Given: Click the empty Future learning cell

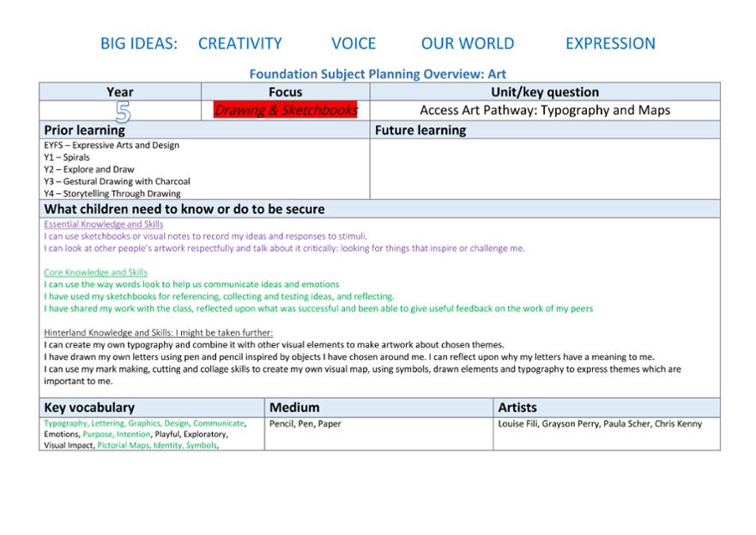Looking at the screenshot, I should pyautogui.click(x=545, y=169).
